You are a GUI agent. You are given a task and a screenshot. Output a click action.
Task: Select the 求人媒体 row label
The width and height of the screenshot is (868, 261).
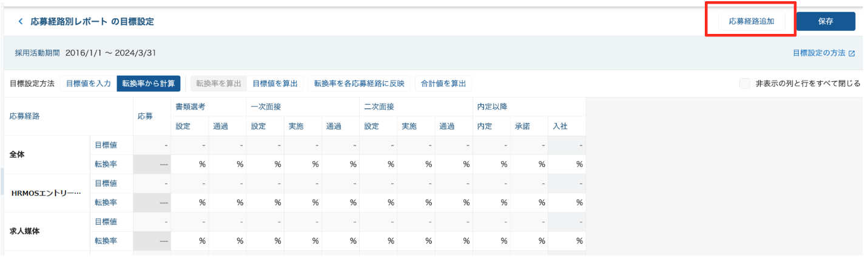(x=24, y=231)
